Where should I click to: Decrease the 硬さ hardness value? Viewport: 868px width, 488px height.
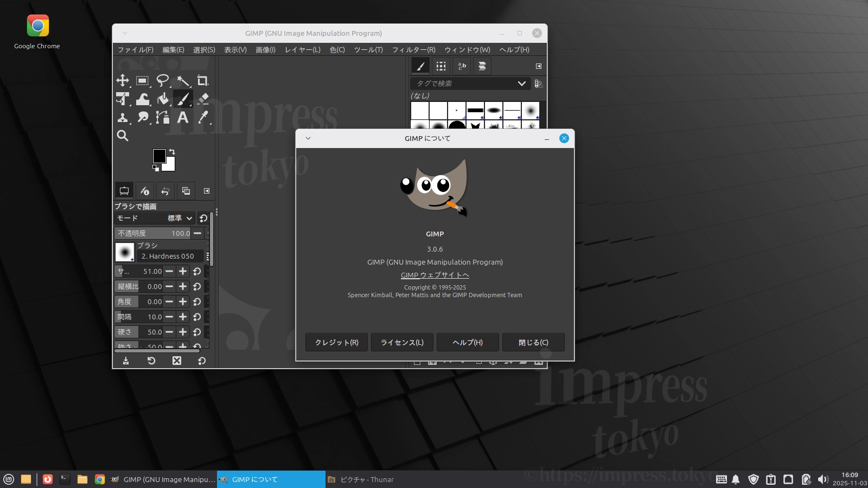169,332
